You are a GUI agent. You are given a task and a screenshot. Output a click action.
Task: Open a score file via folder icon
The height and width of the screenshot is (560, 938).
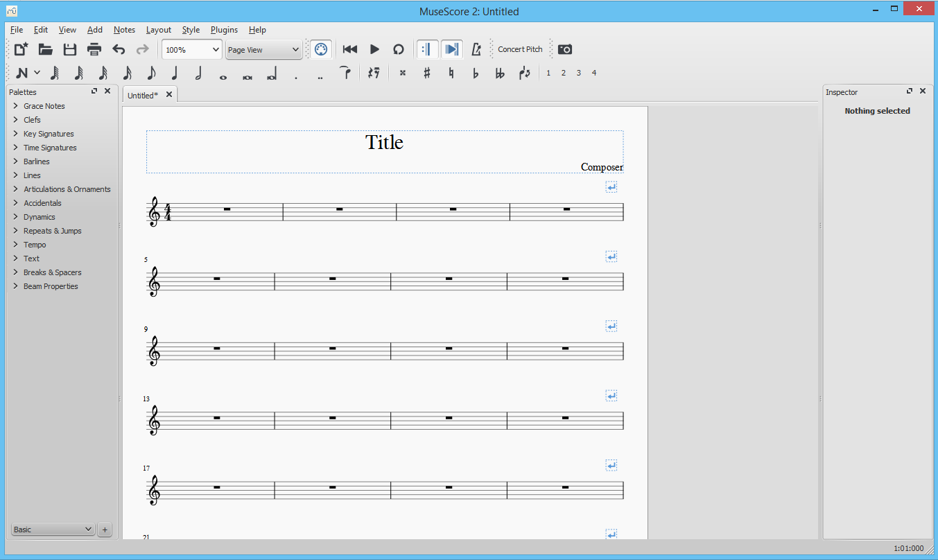(x=46, y=49)
